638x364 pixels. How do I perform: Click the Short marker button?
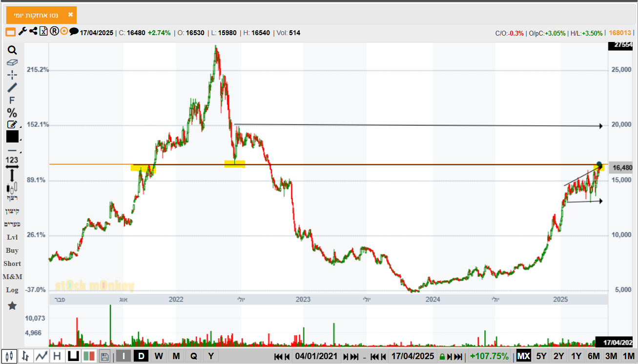[x=12, y=263]
